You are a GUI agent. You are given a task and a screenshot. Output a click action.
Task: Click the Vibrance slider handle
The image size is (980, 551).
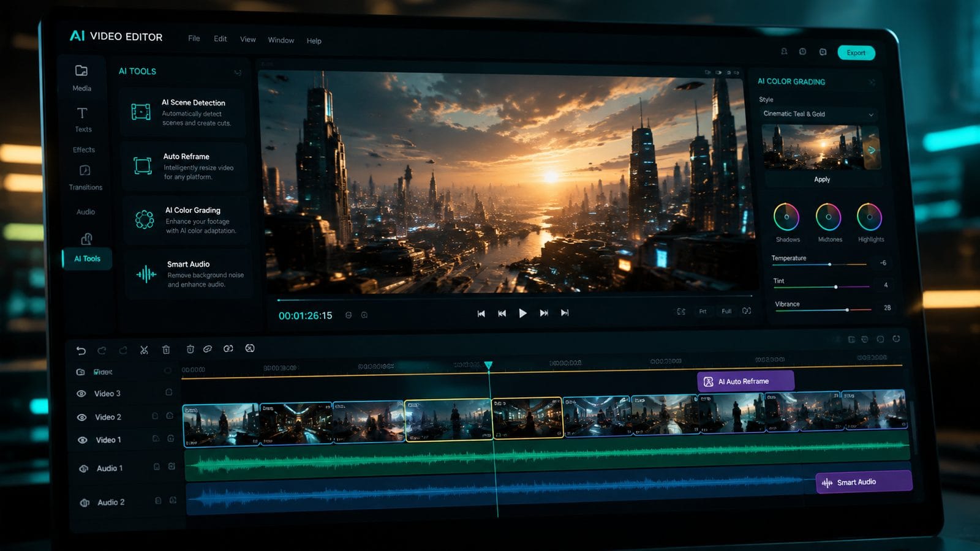pos(847,310)
